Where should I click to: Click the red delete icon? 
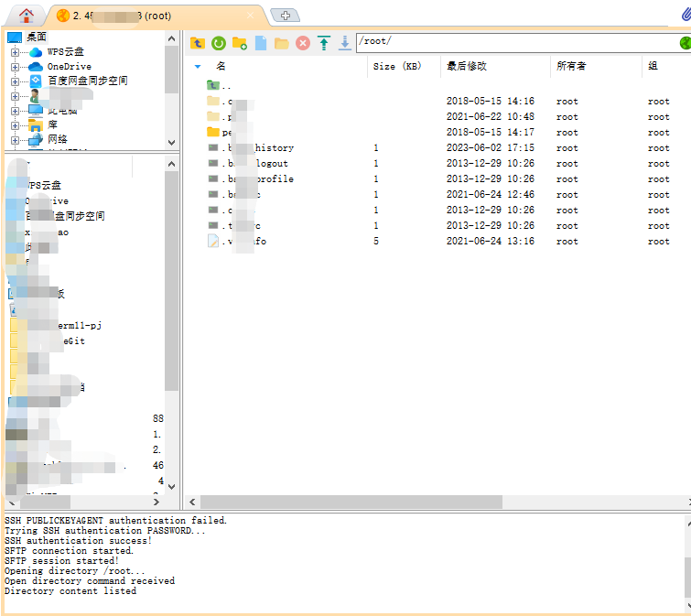tap(303, 43)
